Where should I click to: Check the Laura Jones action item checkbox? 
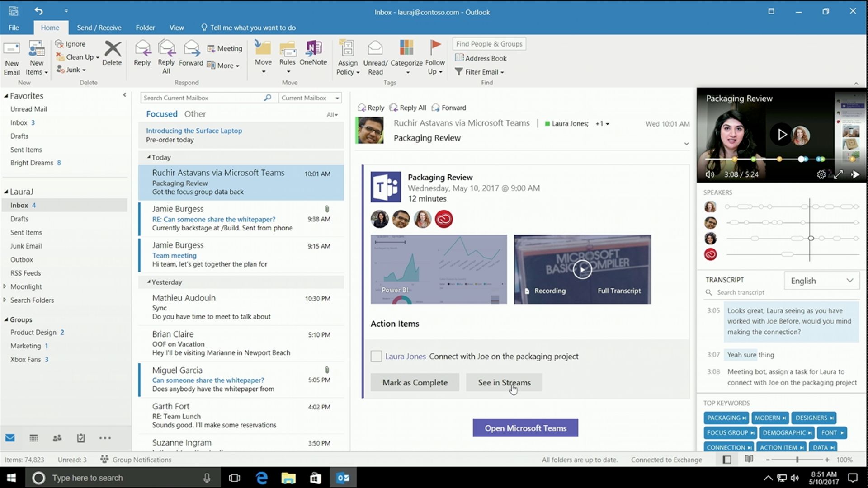(376, 356)
